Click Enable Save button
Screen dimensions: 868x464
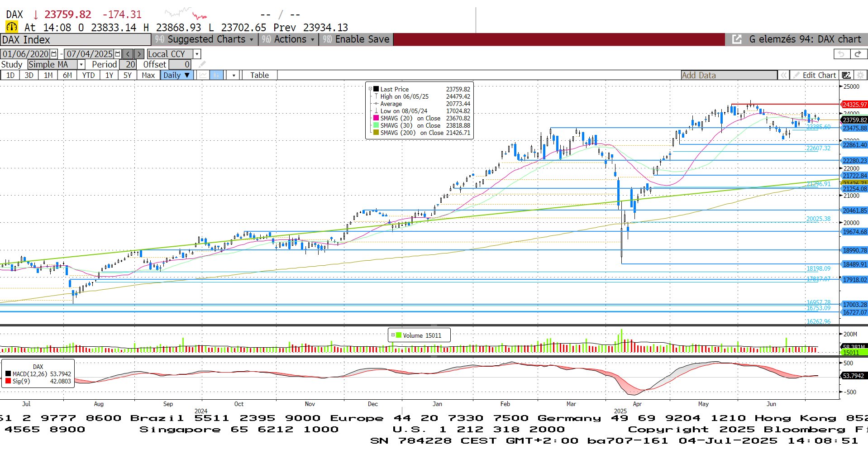coord(356,39)
